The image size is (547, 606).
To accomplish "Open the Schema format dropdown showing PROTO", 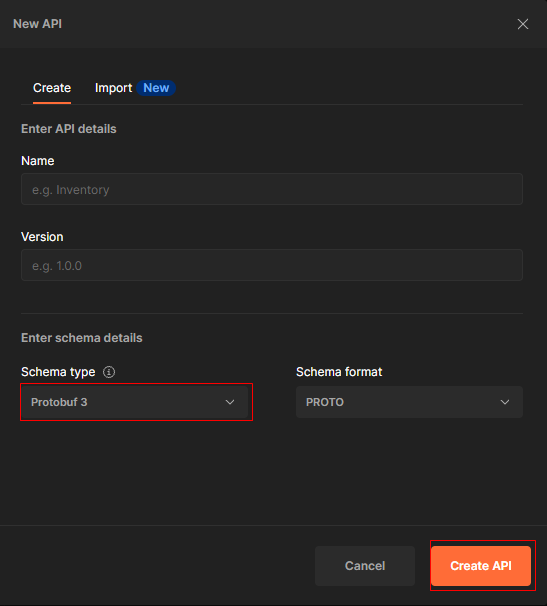I will (x=409, y=402).
